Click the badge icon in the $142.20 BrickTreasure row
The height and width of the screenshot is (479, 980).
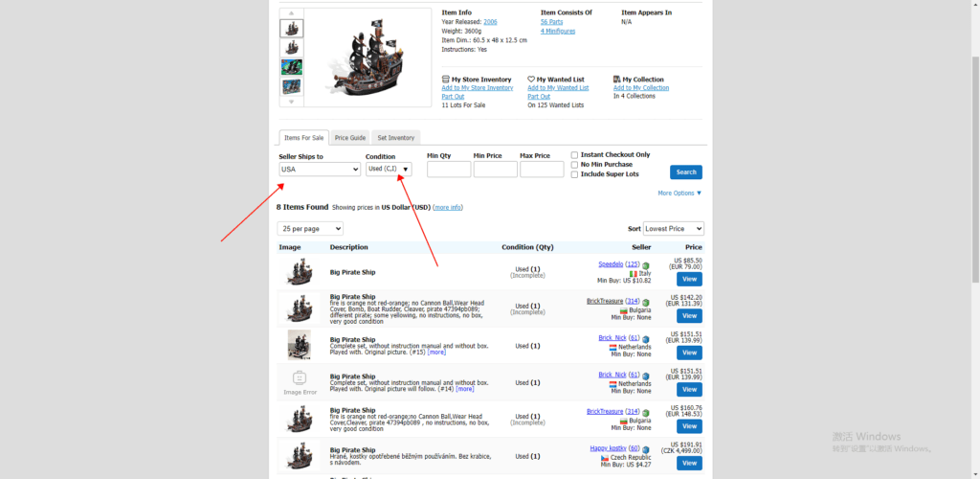[x=646, y=303]
